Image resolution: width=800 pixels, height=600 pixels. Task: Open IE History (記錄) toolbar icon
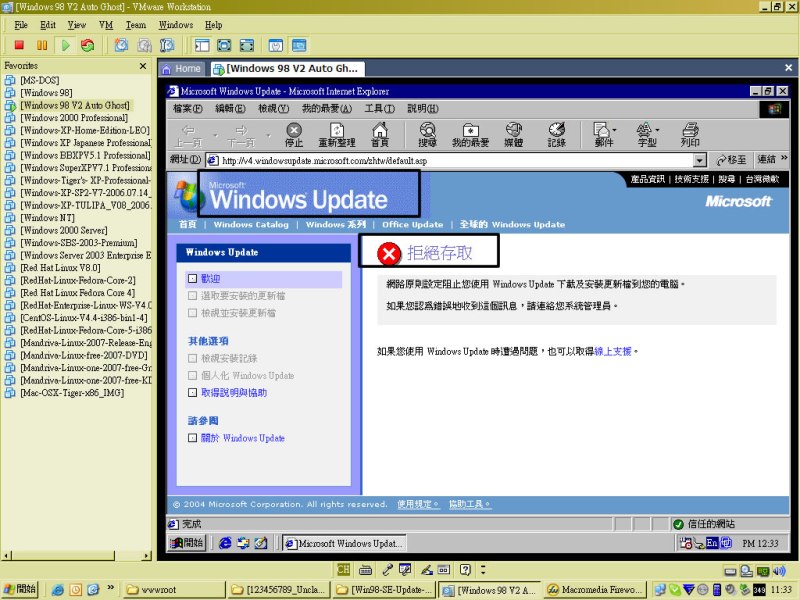point(557,135)
